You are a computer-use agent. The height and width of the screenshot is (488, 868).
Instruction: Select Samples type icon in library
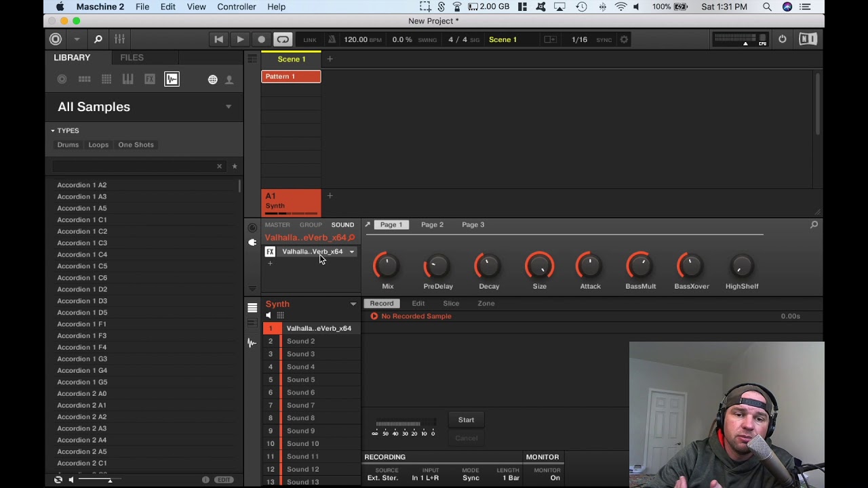point(172,79)
